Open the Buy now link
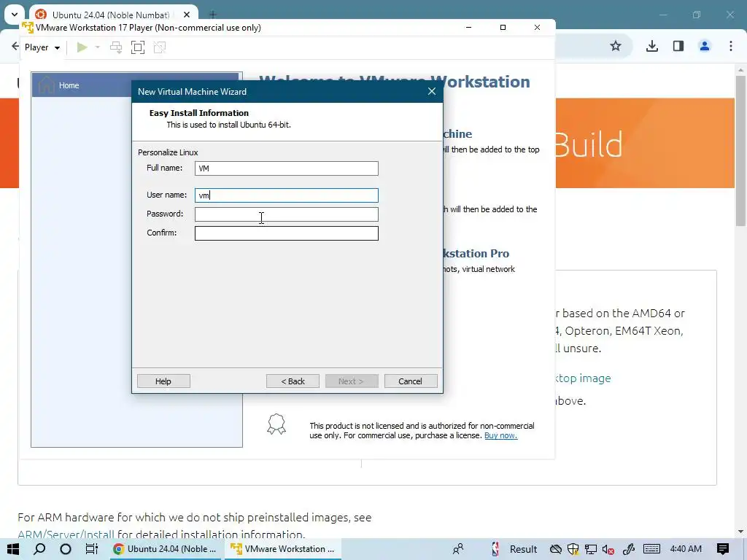Image resolution: width=747 pixels, height=560 pixels. [x=500, y=435]
